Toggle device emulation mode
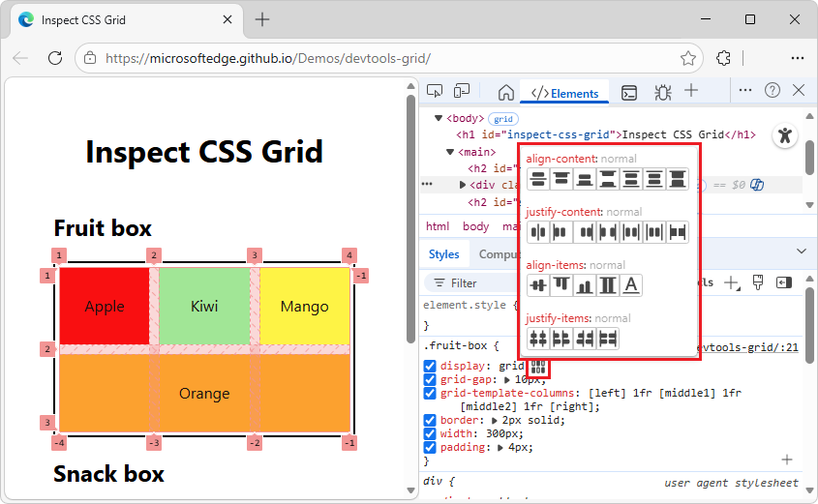The height and width of the screenshot is (504, 818). 462,91
